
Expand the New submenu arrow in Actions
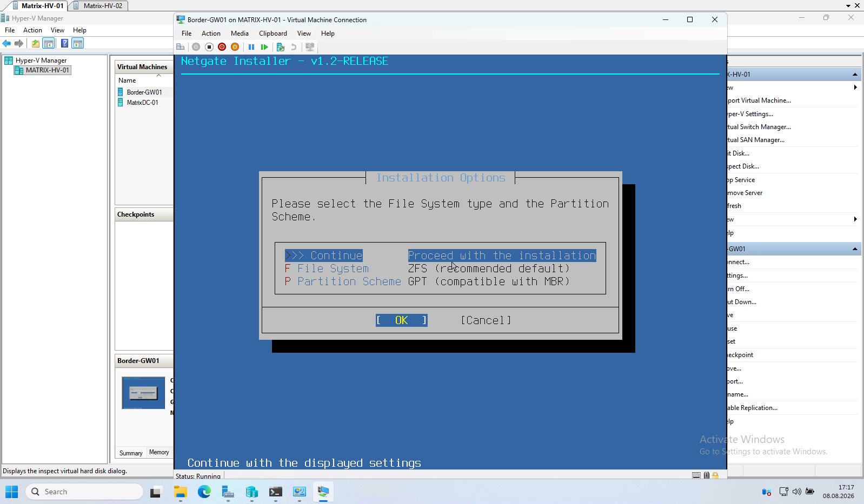pyautogui.click(x=855, y=88)
